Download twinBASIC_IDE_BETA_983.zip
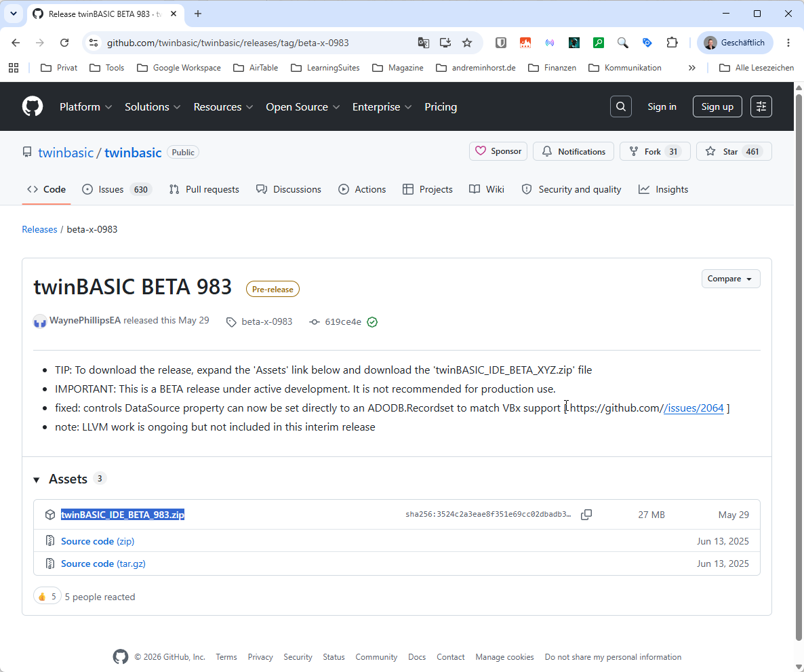The image size is (804, 672). [123, 515]
